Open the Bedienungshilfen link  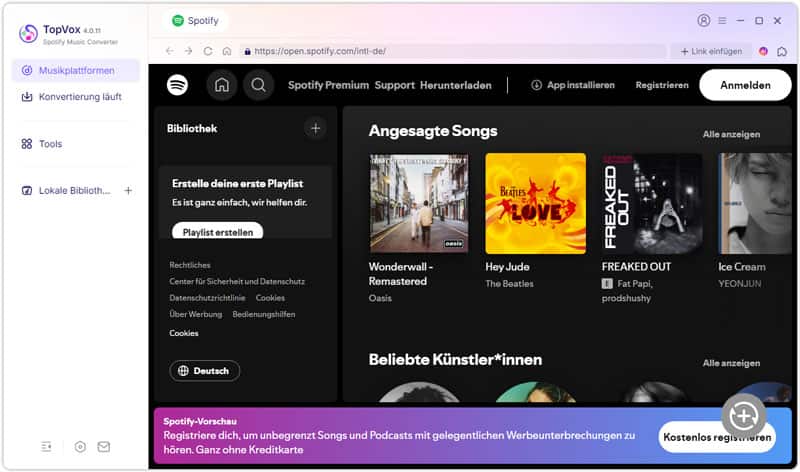[264, 314]
